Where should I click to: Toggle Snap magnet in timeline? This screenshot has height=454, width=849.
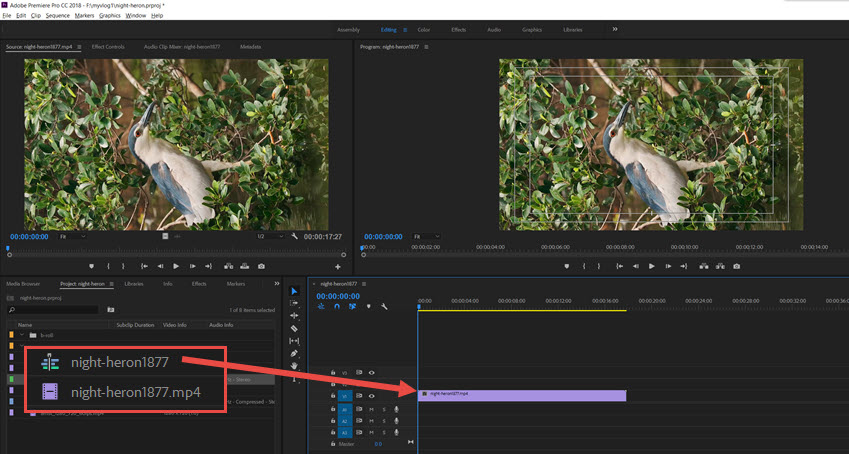(x=337, y=307)
